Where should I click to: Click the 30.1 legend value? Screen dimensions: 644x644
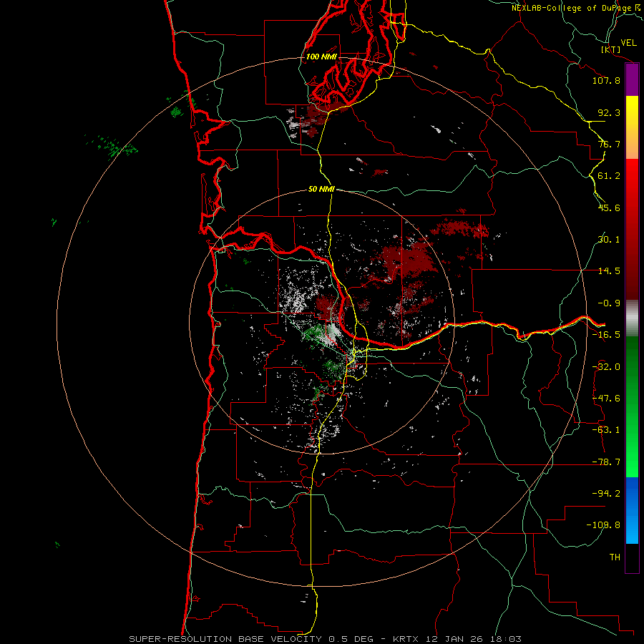(x=609, y=240)
